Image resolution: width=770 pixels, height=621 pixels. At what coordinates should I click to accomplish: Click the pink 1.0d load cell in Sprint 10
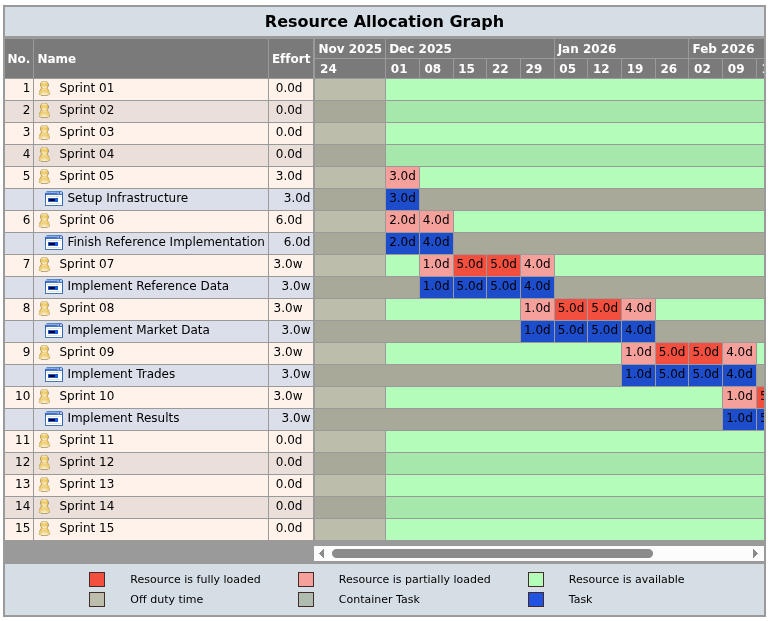click(740, 396)
